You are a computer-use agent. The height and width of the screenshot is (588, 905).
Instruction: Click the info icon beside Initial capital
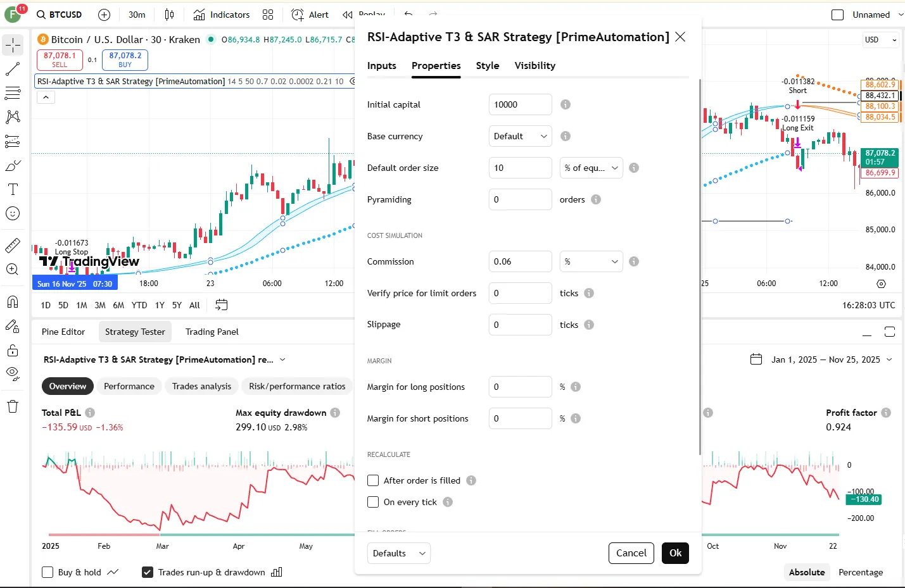coord(566,104)
